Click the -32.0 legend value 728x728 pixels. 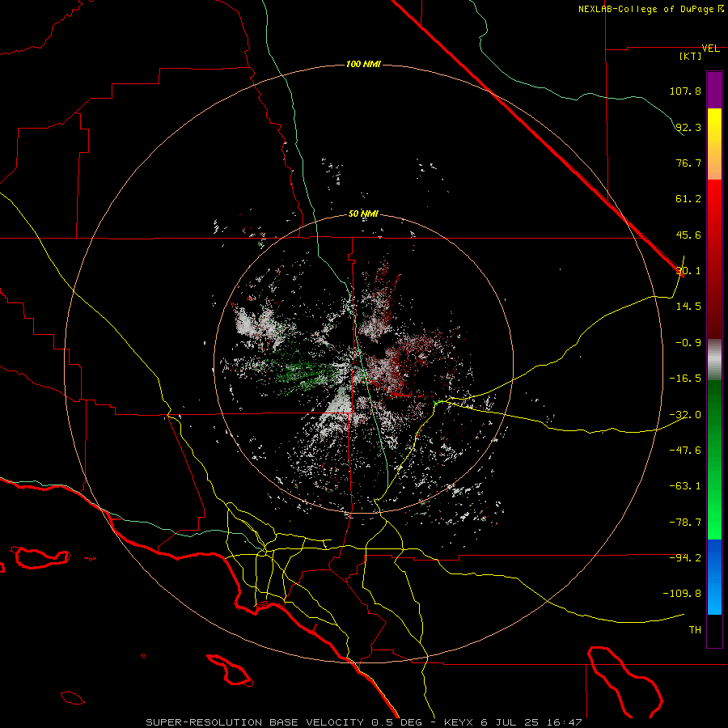pyautogui.click(x=685, y=415)
